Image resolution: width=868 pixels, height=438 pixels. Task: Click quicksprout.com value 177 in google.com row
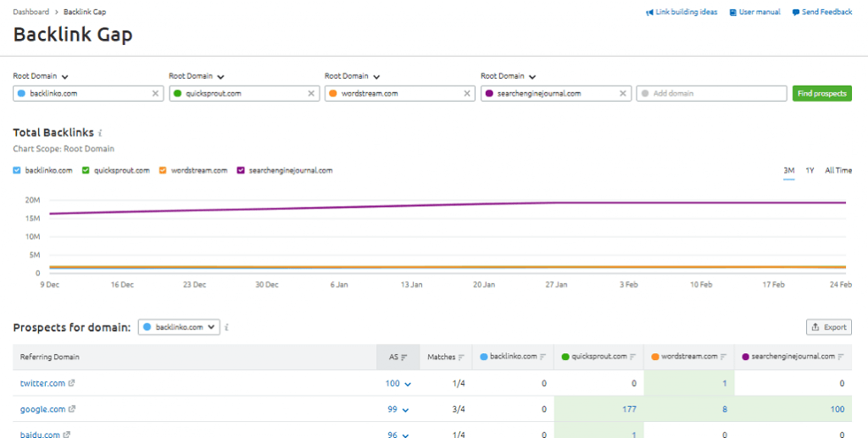click(630, 409)
